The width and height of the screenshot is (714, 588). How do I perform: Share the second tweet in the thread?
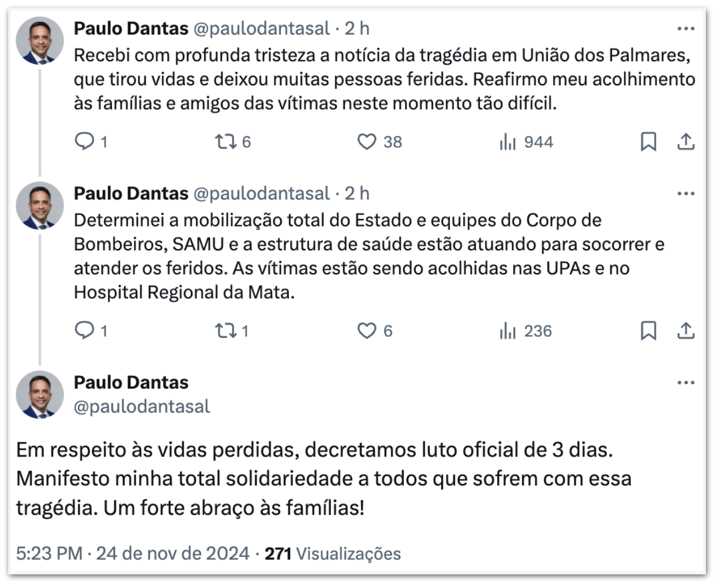click(685, 330)
